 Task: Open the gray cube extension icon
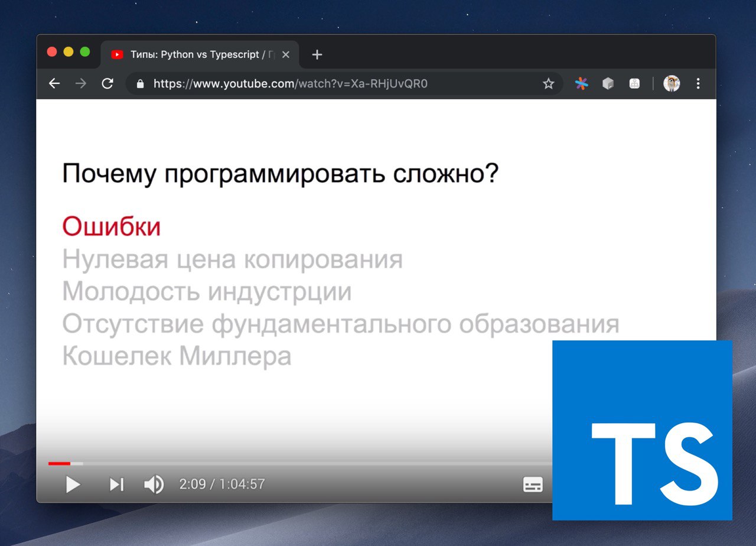point(608,84)
